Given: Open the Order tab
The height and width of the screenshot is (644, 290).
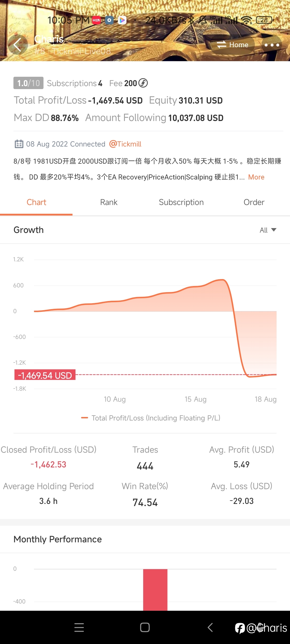Looking at the screenshot, I should tap(254, 202).
